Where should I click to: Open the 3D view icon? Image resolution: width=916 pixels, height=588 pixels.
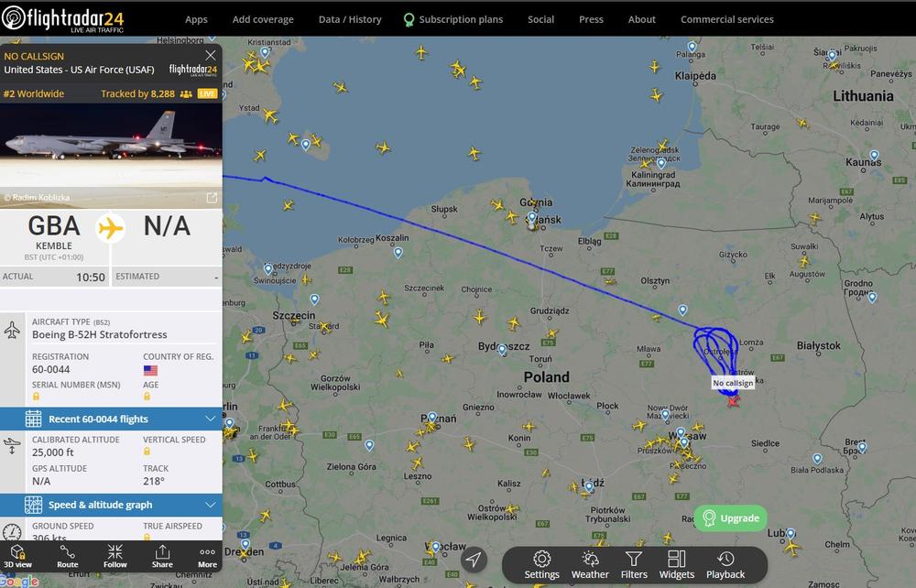[17, 557]
